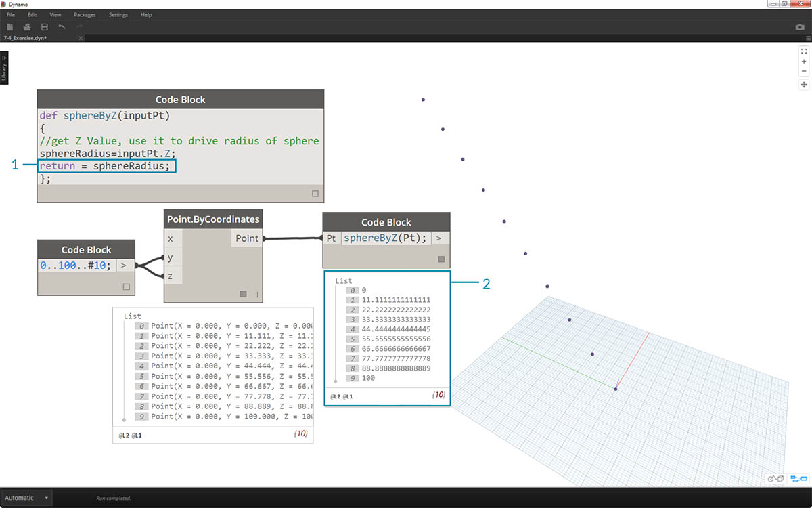This screenshot has width=812, height=508.
Task: Click the Point output port
Action: (x=246, y=238)
